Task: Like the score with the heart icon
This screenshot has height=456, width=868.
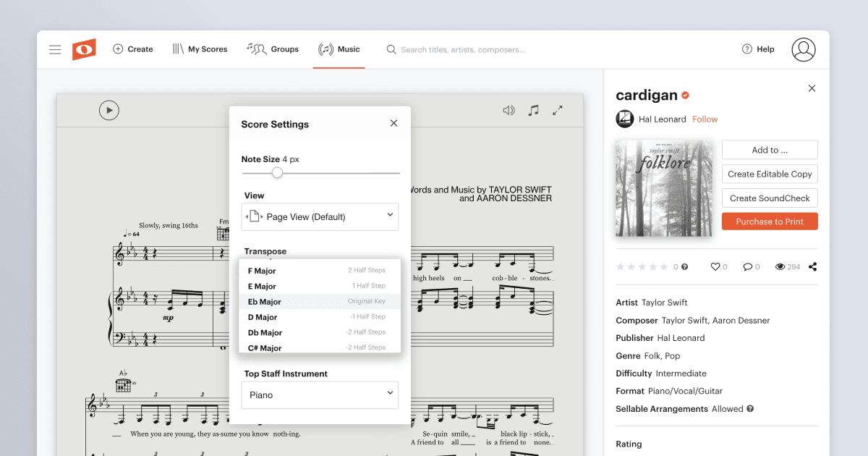Action: click(715, 266)
